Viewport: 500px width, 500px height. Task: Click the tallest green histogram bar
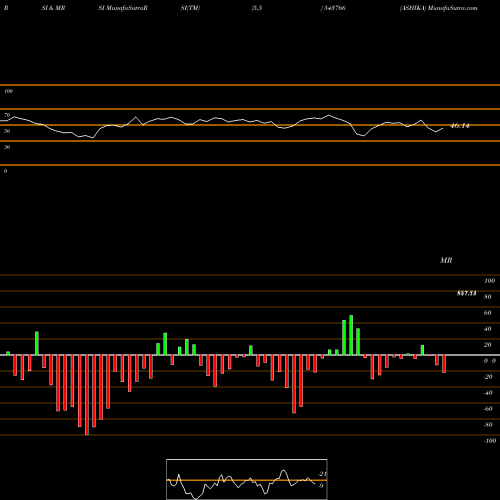351,335
